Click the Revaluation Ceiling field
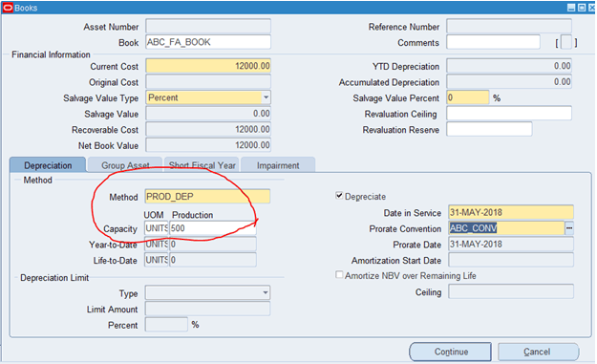Image resolution: width=597 pixels, height=364 pixels. [509, 114]
